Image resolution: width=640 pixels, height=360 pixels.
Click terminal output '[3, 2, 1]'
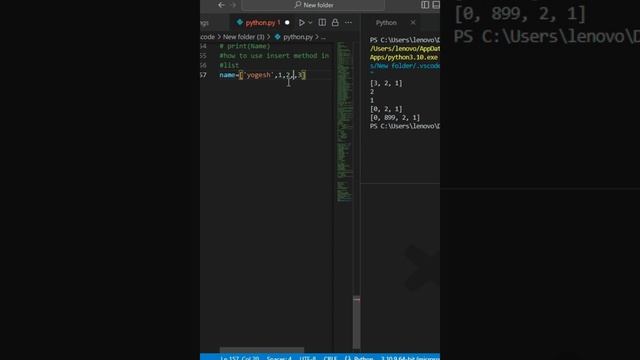pos(386,83)
